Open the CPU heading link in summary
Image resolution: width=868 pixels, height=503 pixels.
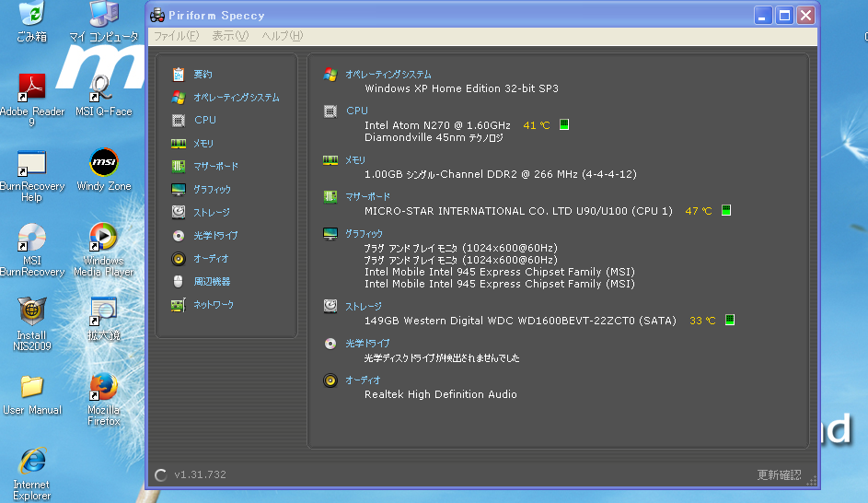click(x=357, y=111)
